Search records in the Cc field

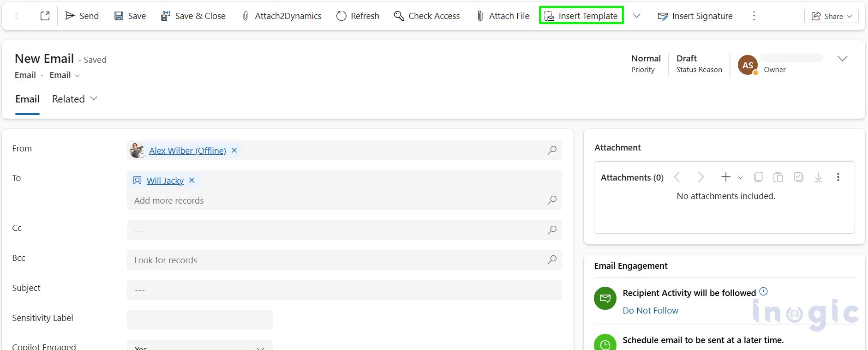[552, 230]
